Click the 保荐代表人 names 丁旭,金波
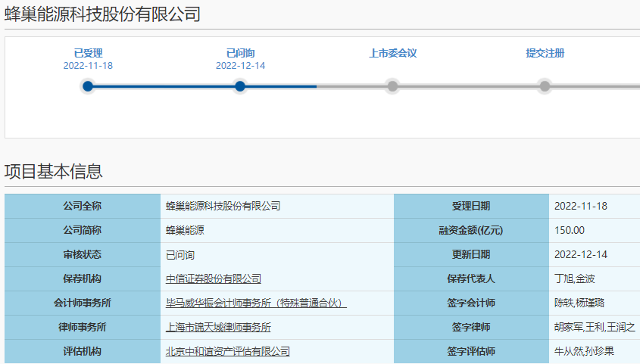 tap(574, 278)
